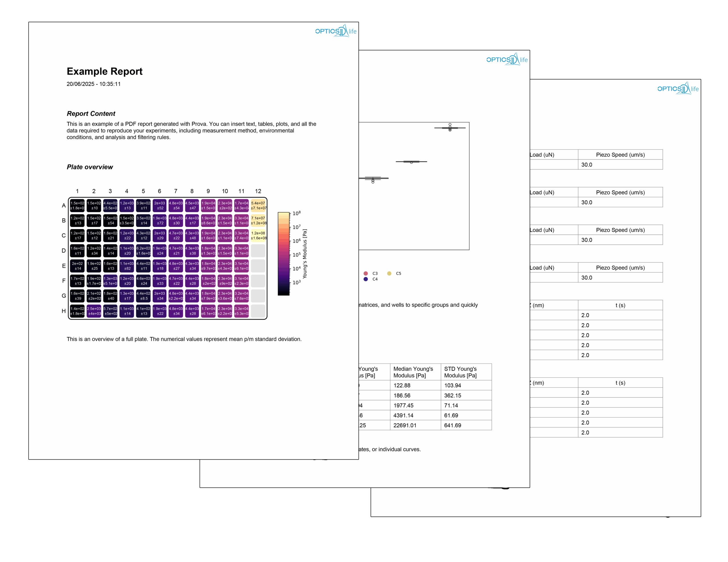Image resolution: width=728 pixels, height=562 pixels.
Task: Click the middle box plot in the chart
Action: pyautogui.click(x=411, y=162)
